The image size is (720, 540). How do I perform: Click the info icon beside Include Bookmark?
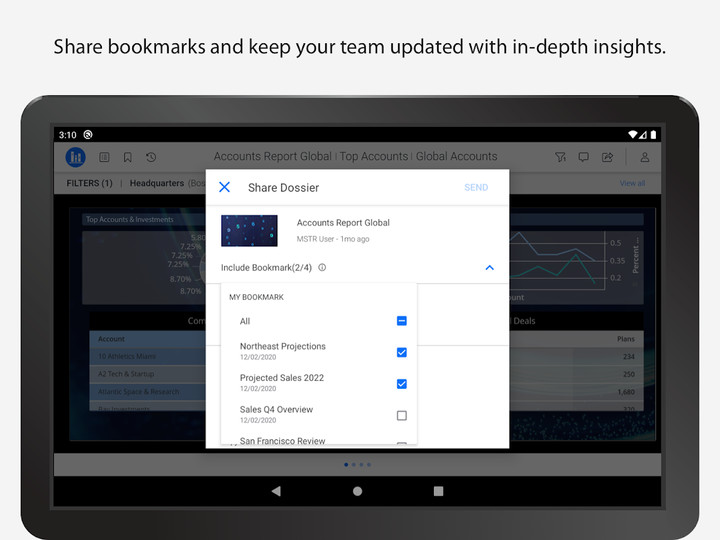322,267
